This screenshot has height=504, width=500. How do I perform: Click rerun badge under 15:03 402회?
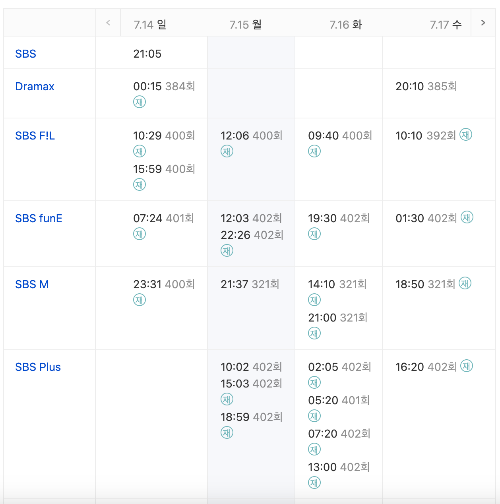click(x=227, y=399)
